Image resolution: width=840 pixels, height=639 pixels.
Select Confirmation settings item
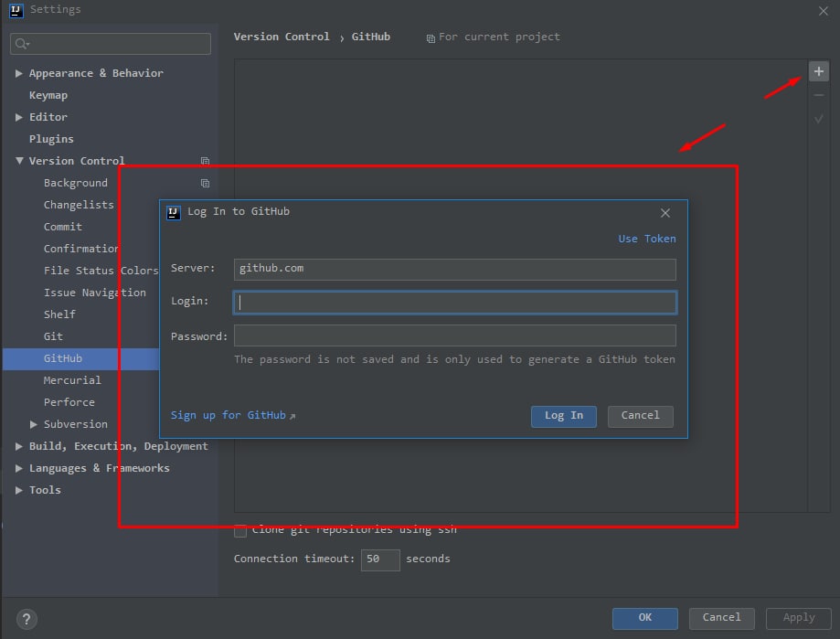tap(81, 249)
